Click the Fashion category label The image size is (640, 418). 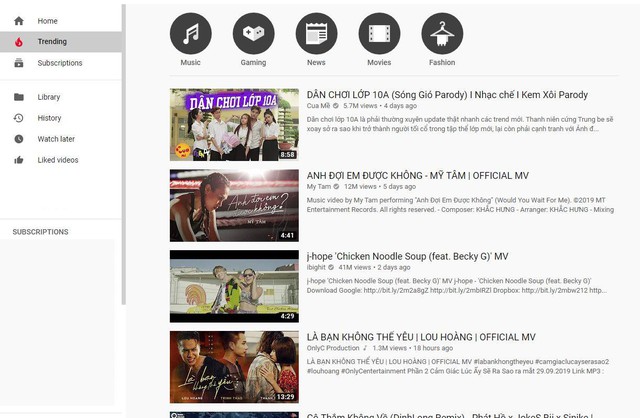pos(442,62)
